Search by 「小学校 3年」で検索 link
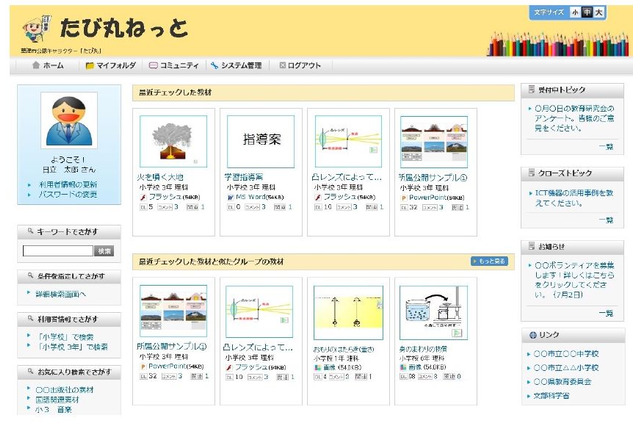The height and width of the screenshot is (426, 640). 73,347
